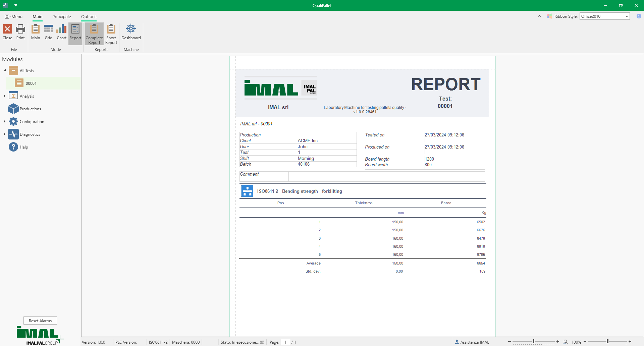Open the machine Dashboard
Viewport: 644px width, 346px height.
tap(131, 32)
